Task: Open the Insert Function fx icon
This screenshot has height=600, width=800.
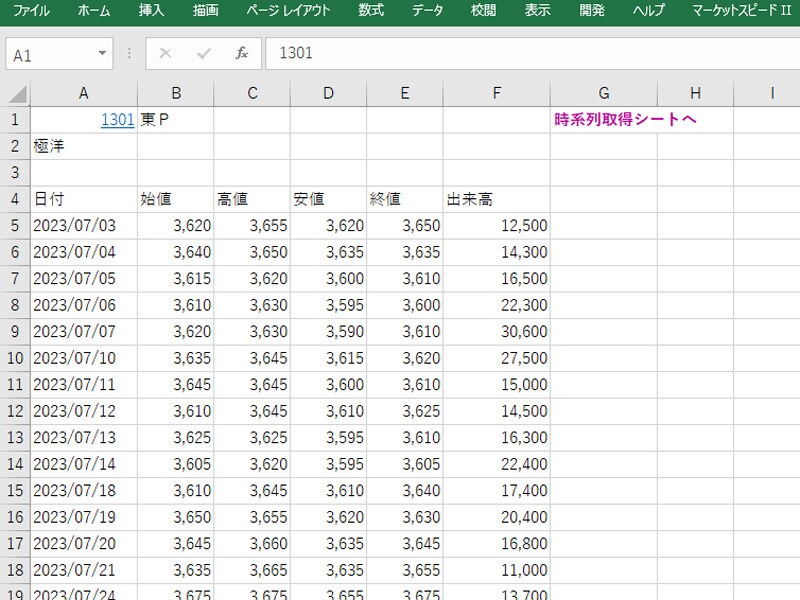Action: (241, 53)
